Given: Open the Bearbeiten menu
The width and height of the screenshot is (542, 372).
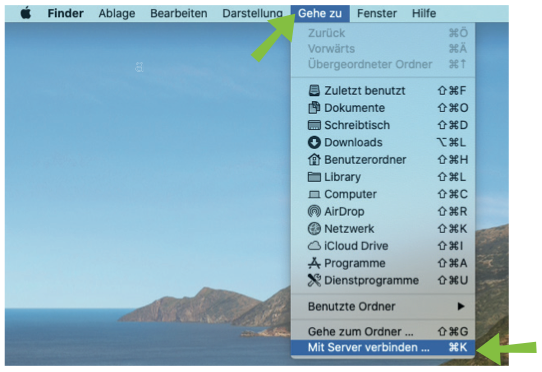Looking at the screenshot, I should coord(179,13).
